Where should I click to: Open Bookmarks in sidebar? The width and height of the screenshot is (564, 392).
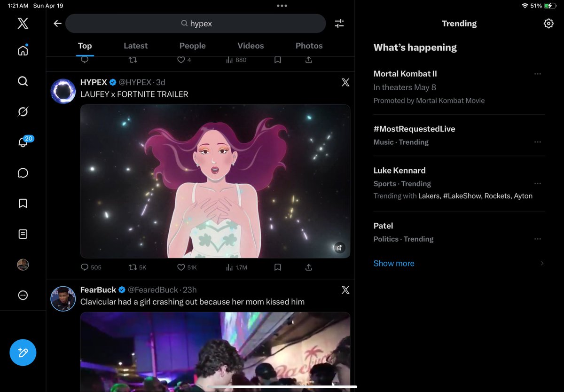(23, 204)
